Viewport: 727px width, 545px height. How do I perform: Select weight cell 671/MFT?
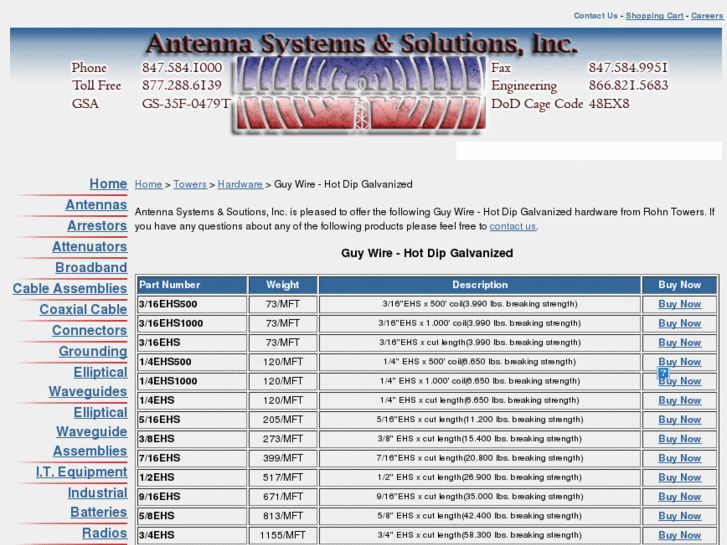click(283, 497)
